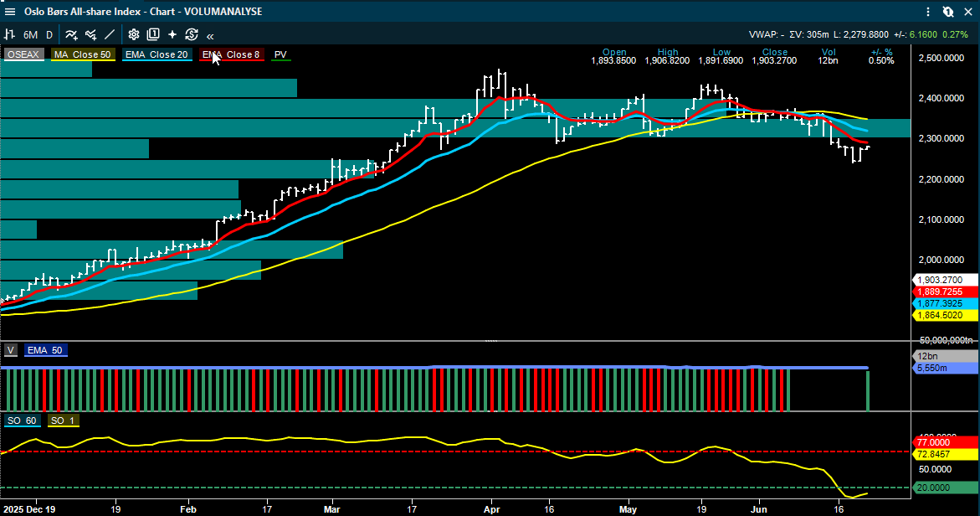Image resolution: width=980 pixels, height=516 pixels.
Task: Open chart settings gear
Action: [x=134, y=35]
